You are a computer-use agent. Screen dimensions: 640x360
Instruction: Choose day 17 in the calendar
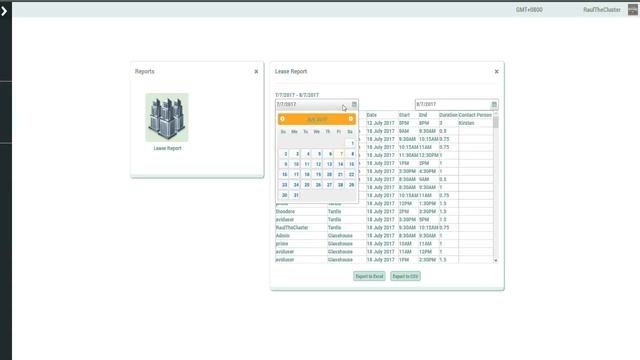coord(296,174)
